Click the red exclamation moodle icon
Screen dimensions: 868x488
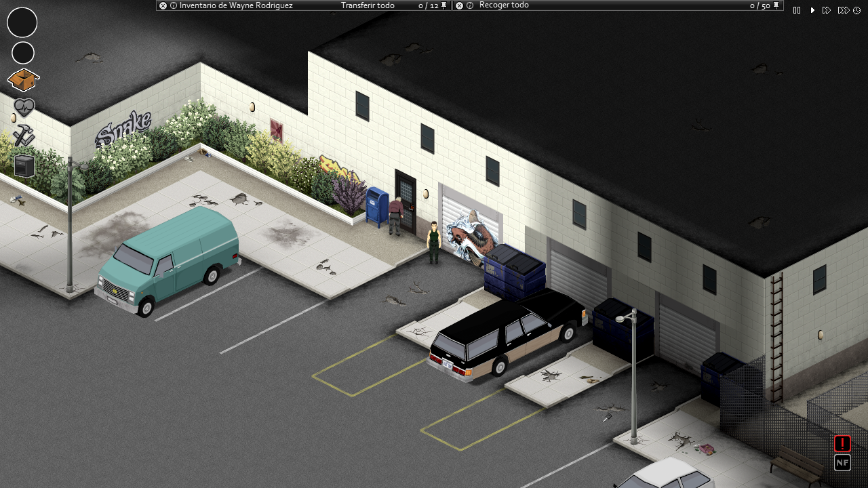point(842,443)
